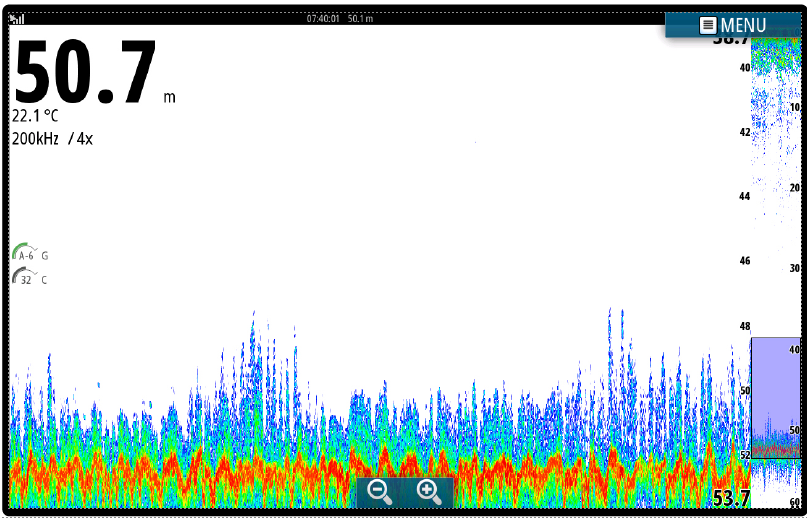Click the zoom in magnifier icon
807x519 pixels.
(429, 491)
